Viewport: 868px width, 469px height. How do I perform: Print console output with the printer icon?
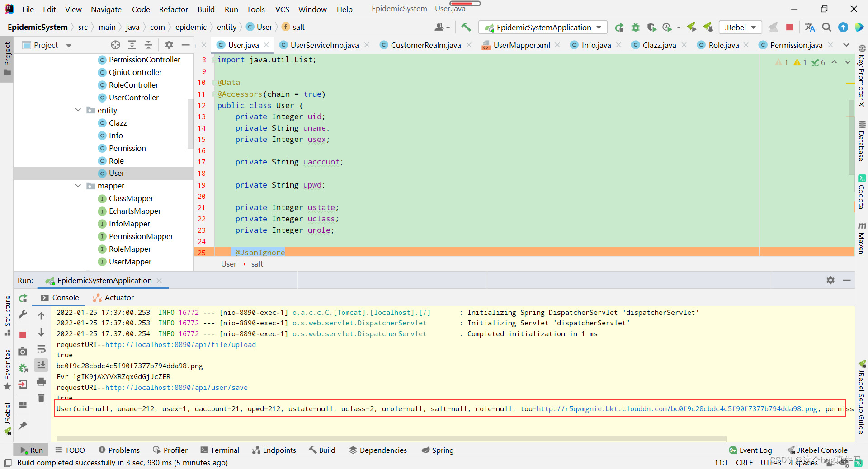tap(41, 382)
